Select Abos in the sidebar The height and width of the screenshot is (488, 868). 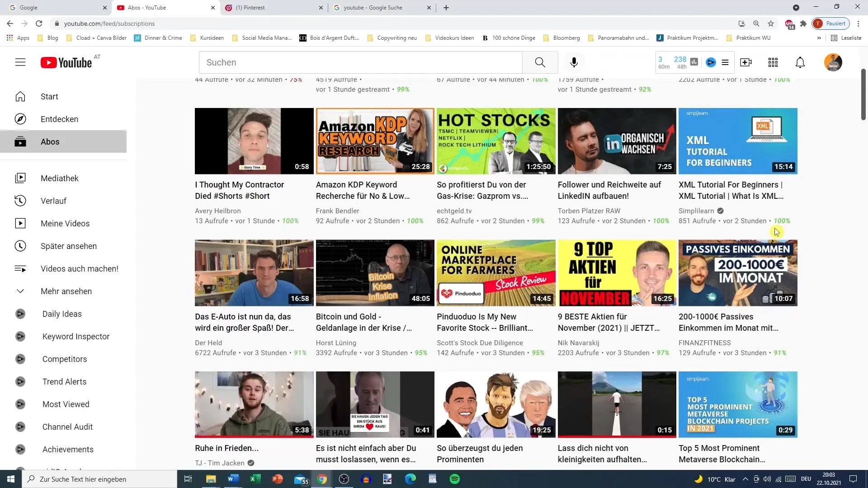click(63, 142)
